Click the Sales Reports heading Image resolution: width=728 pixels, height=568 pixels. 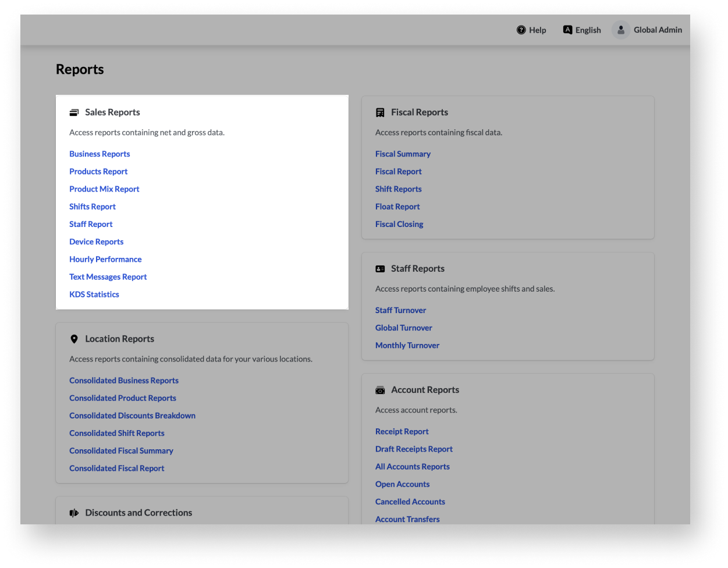point(112,112)
